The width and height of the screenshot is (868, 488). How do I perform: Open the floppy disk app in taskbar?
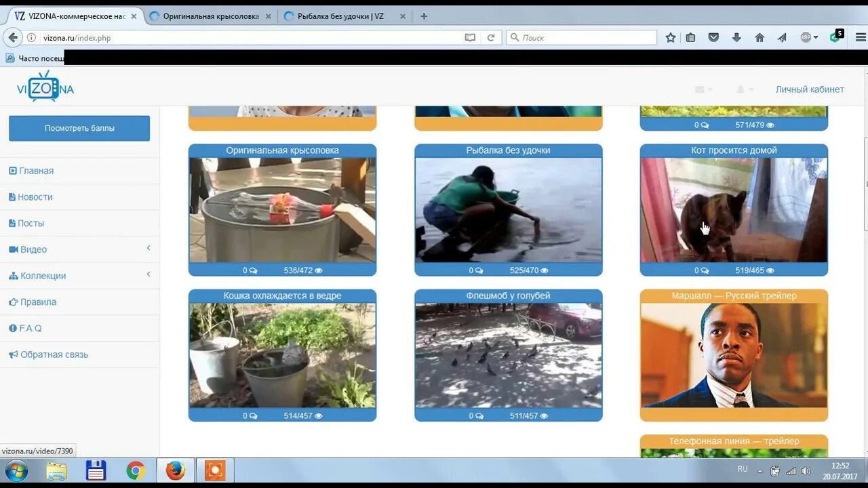click(x=96, y=470)
